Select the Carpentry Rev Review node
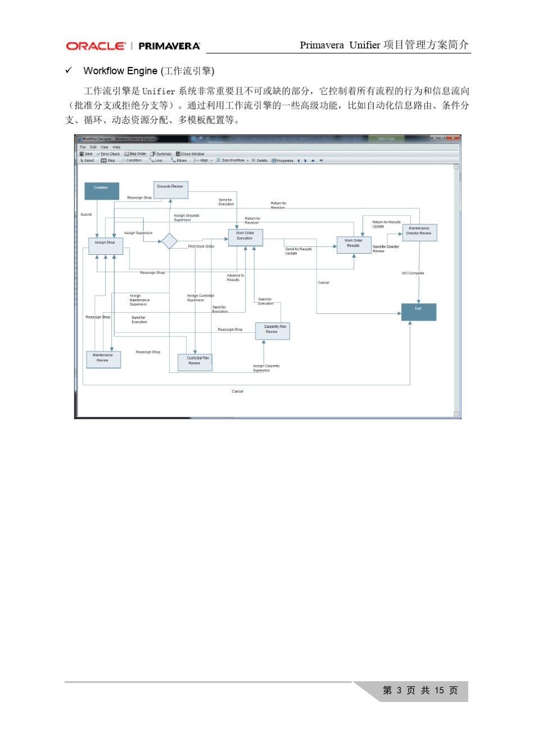The width and height of the screenshot is (534, 756). pos(273,331)
